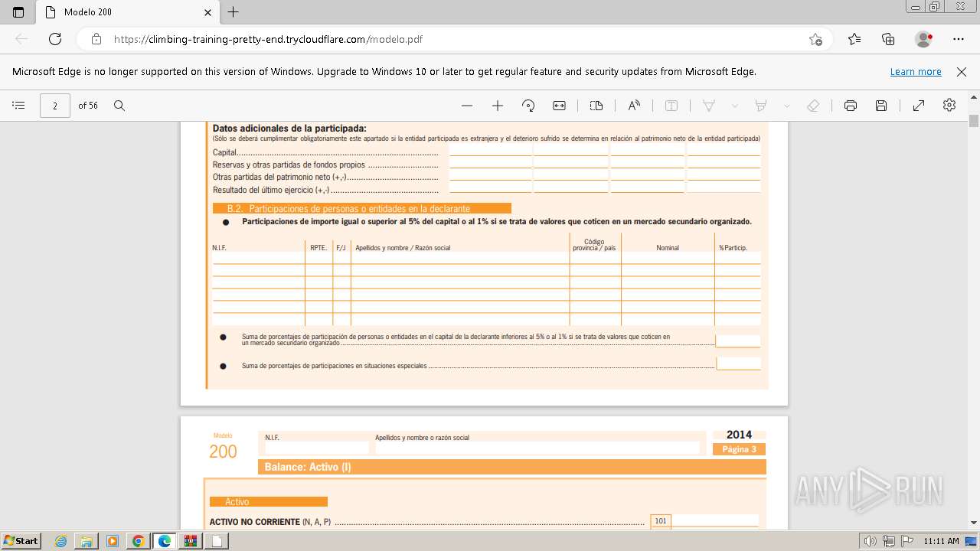
Task: Save the PDF document
Action: coord(881,106)
